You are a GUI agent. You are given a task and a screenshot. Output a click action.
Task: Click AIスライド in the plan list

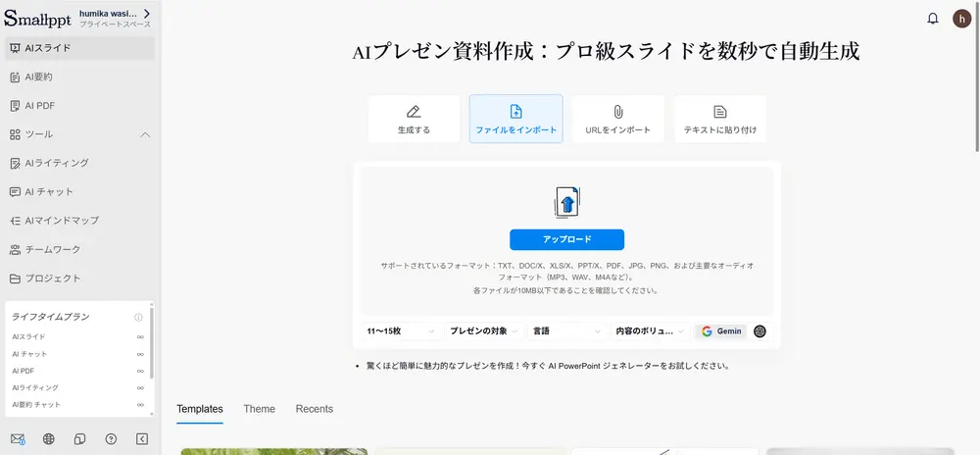28,337
